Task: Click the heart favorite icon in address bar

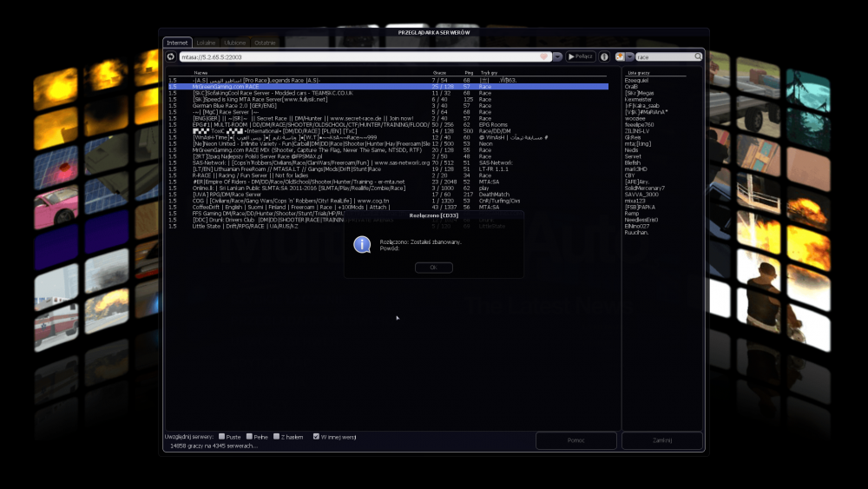Action: [x=545, y=56]
